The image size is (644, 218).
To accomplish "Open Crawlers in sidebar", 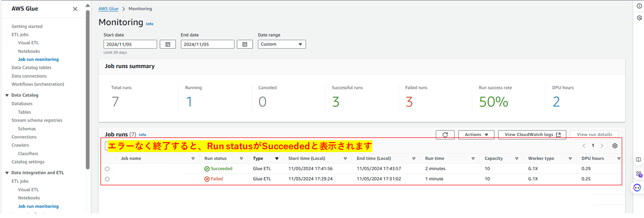I will click(20, 145).
